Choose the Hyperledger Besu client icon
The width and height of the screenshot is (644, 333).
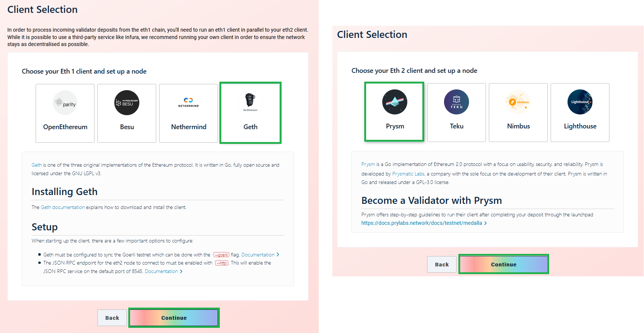(127, 103)
